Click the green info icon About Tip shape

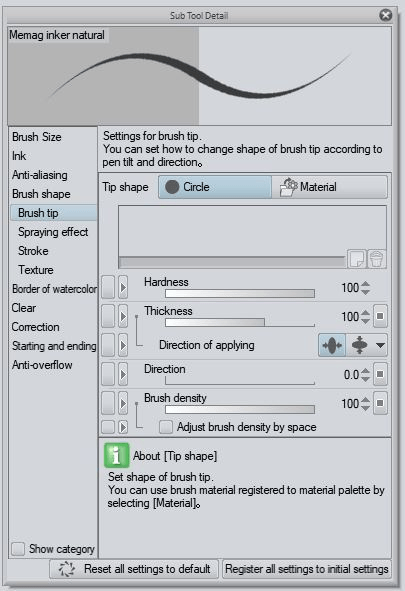tap(116, 455)
